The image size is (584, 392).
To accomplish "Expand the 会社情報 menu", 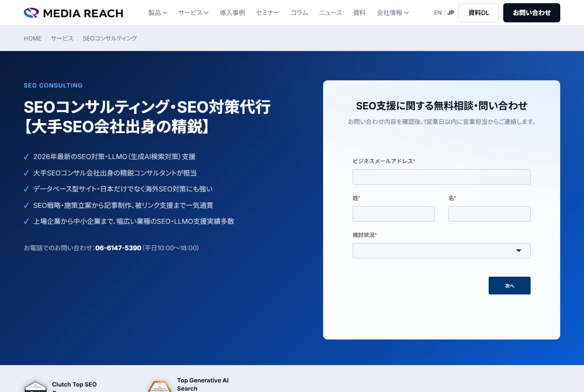I will (x=393, y=13).
